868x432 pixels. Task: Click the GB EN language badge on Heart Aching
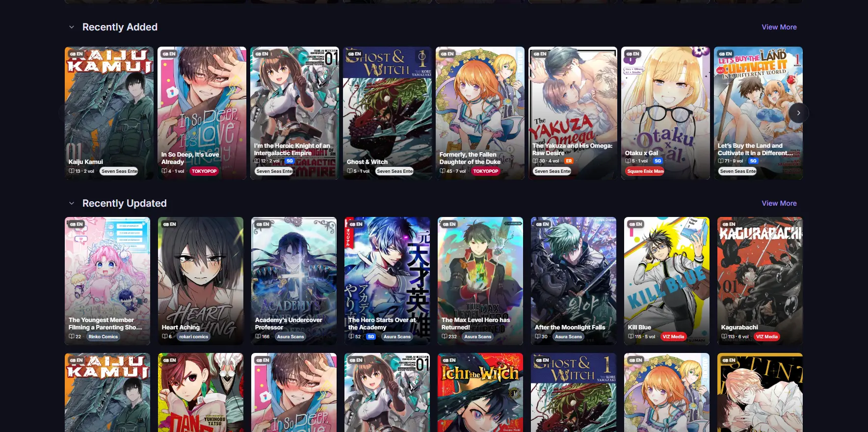pyautogui.click(x=169, y=224)
